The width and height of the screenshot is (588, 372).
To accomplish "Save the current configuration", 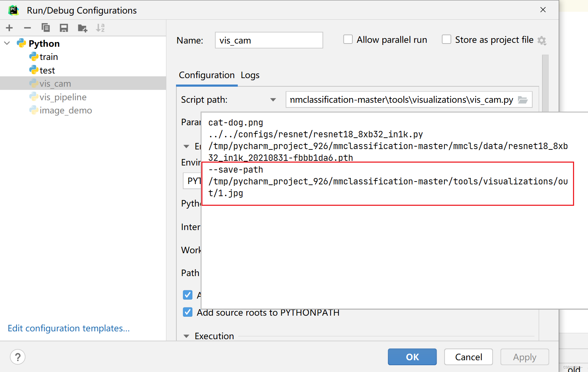I will (x=64, y=27).
